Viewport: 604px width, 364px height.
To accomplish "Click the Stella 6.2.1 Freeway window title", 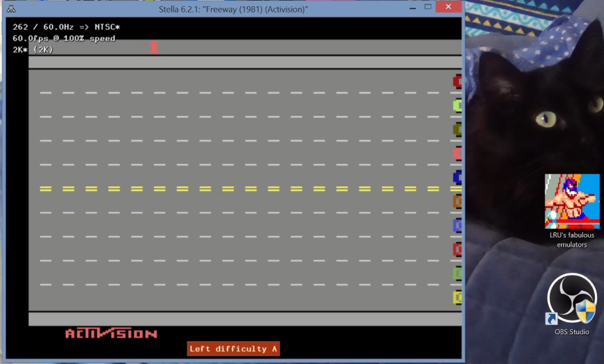I will 233,9.
